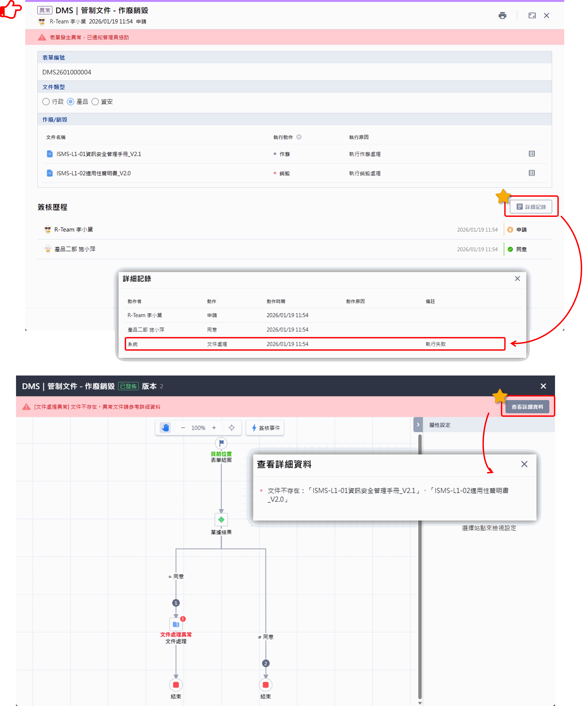
Task: Select the hand pan tool
Action: [x=165, y=427]
